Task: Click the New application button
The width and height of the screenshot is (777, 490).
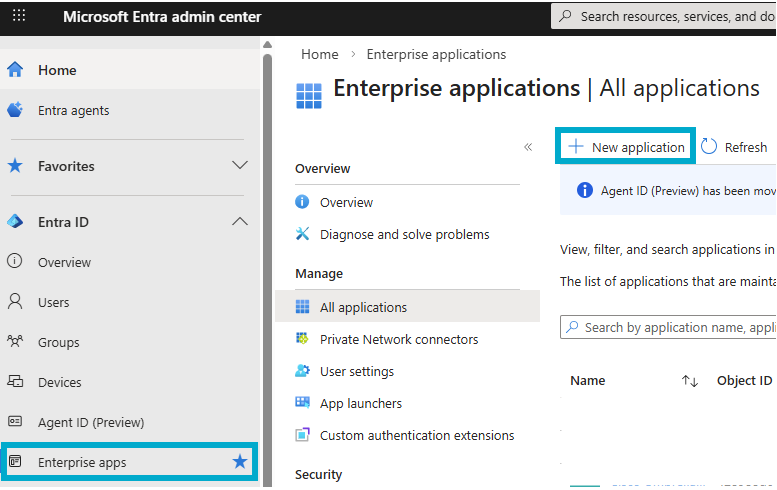Action: (x=625, y=147)
